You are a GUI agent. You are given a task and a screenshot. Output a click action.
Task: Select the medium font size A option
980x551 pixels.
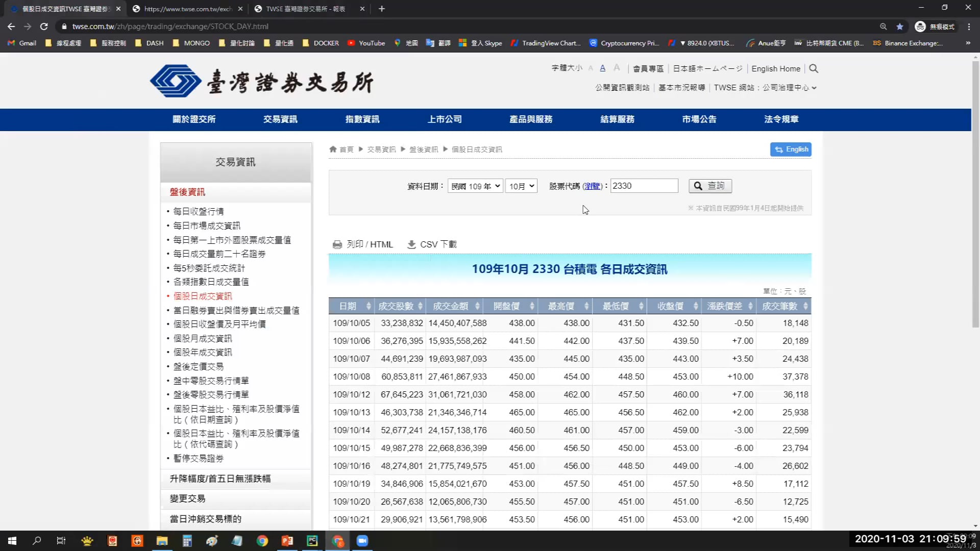click(602, 67)
